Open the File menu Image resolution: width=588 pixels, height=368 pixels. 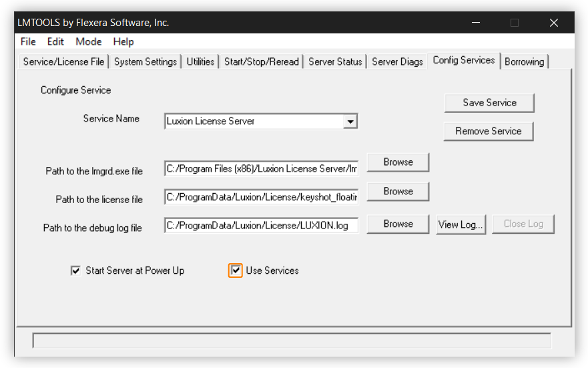tap(28, 41)
